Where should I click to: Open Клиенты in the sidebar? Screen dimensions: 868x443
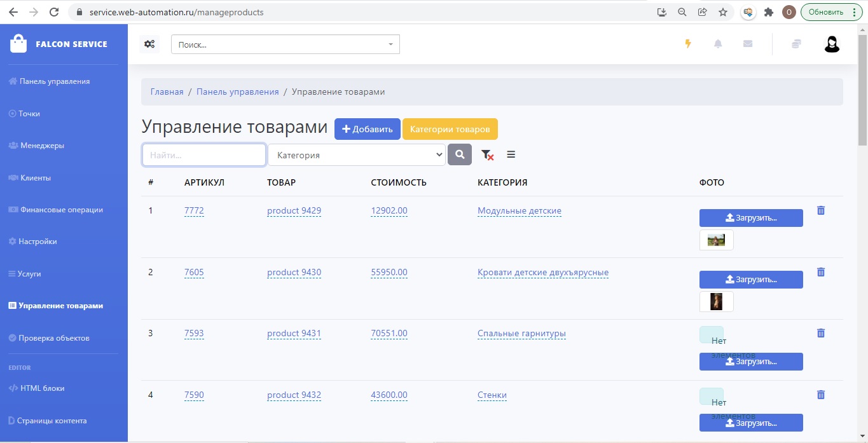(x=35, y=178)
